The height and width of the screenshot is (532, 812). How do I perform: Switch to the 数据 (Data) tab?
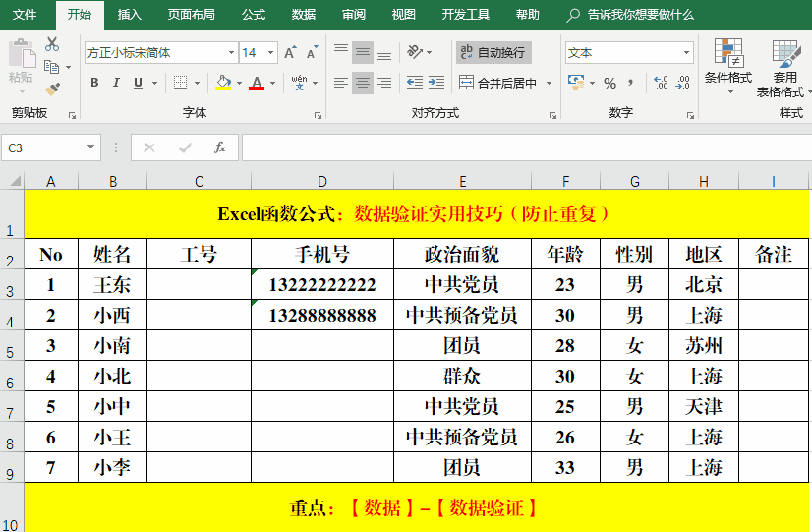(x=304, y=15)
